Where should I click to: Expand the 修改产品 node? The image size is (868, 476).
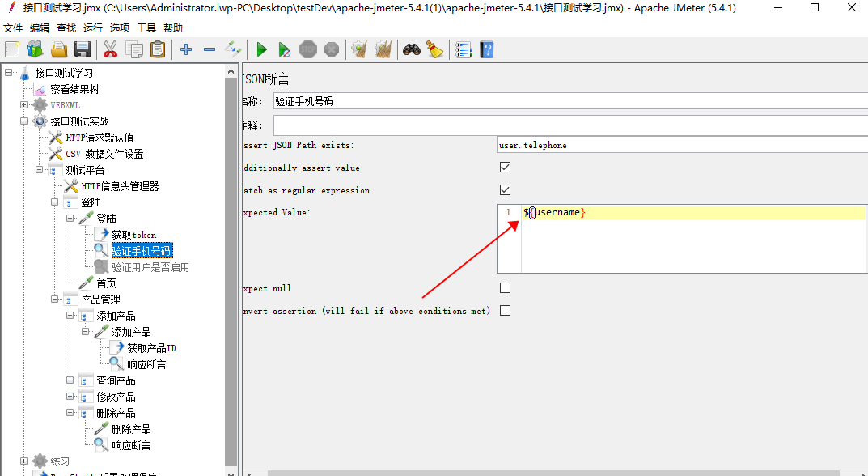(x=70, y=396)
